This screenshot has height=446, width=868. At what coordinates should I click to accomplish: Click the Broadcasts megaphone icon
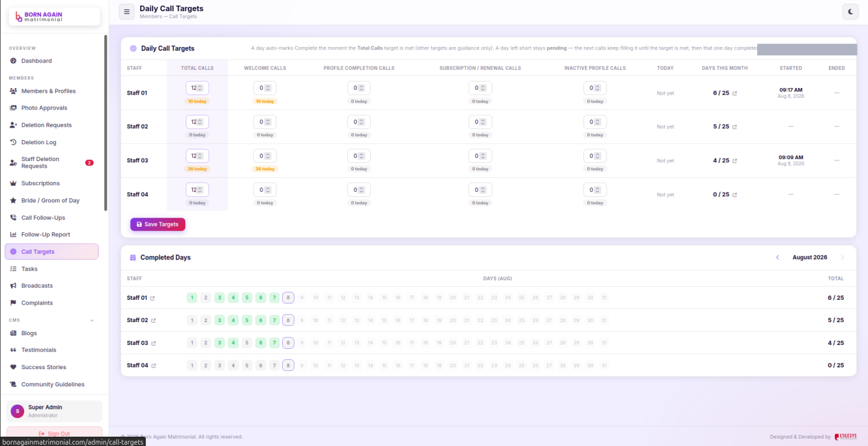[14, 286]
